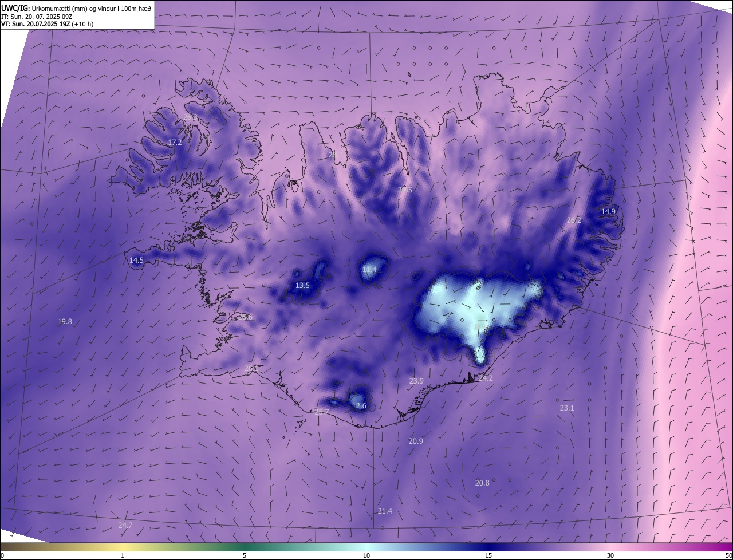
Task: Click the 23.1 value label
Action: pyautogui.click(x=566, y=408)
